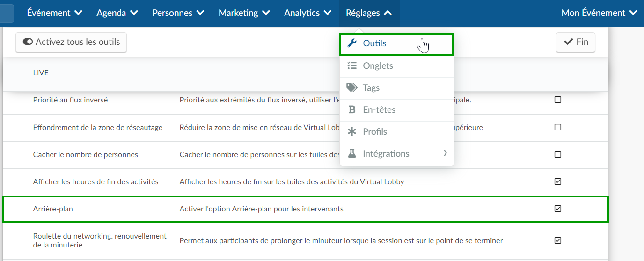Toggle Priorité au flux inversé checkbox
The width and height of the screenshot is (644, 261).
[557, 100]
